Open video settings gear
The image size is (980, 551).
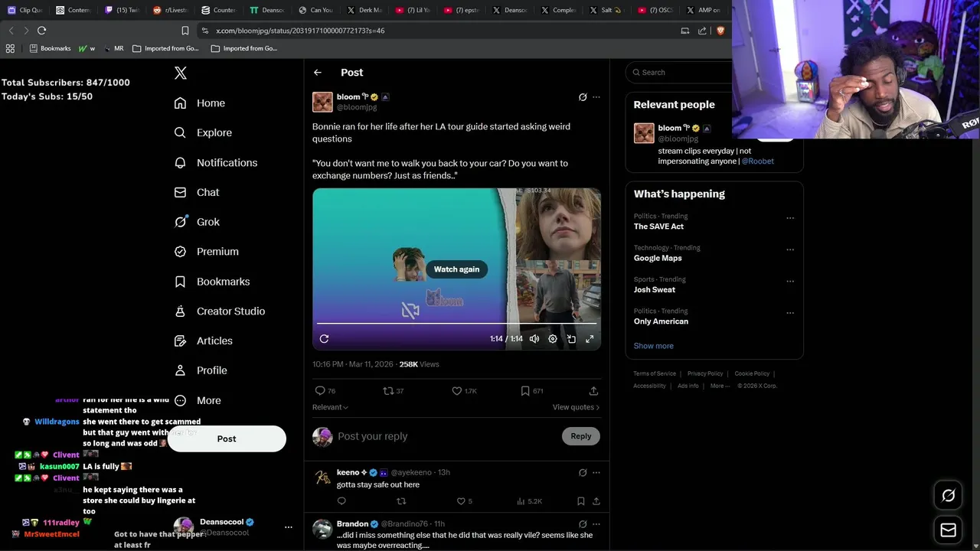point(553,338)
